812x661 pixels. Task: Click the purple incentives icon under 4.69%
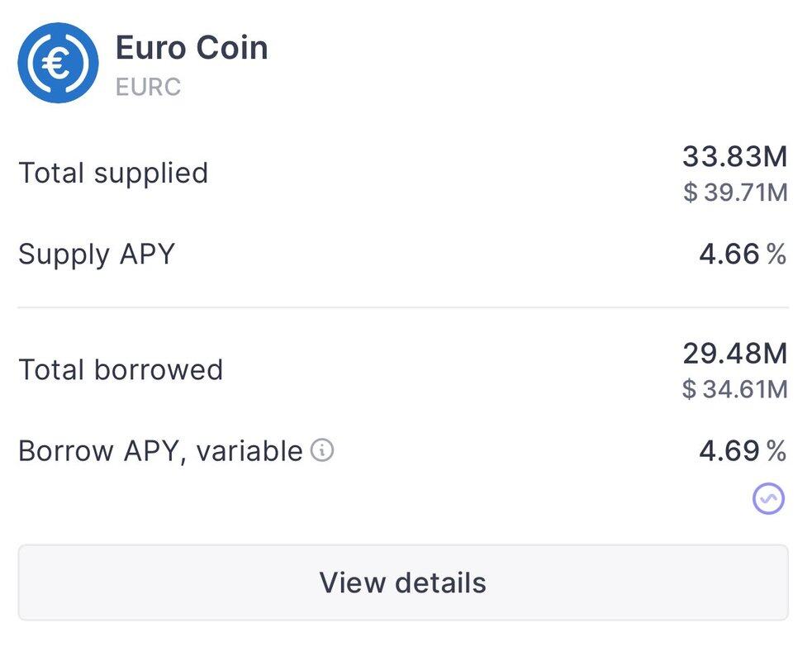(768, 498)
